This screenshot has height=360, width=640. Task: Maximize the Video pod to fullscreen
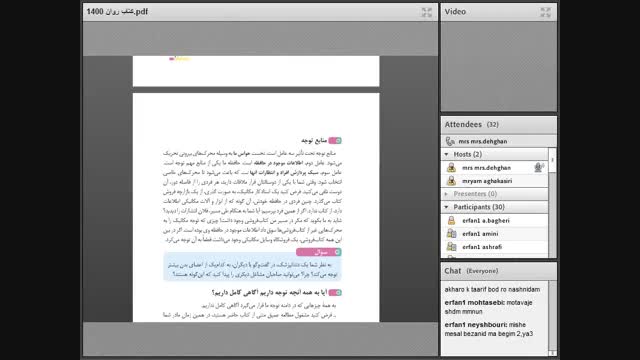click(545, 12)
